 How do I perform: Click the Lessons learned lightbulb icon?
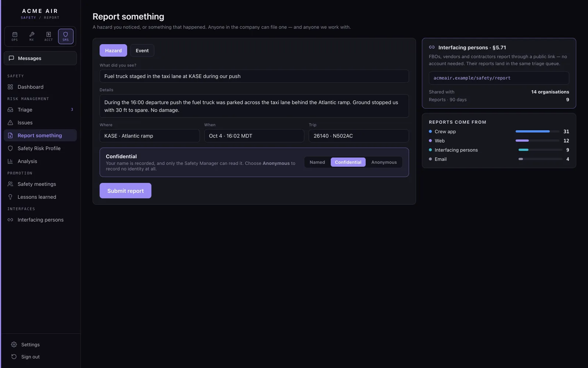(x=10, y=197)
